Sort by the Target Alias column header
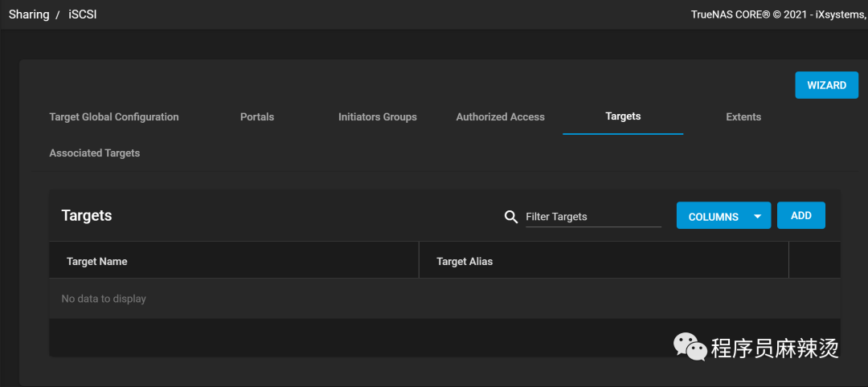The image size is (868, 387). 465,261
